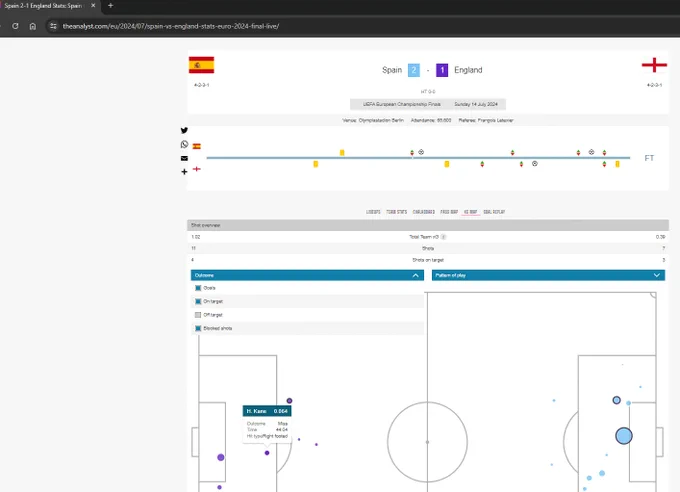The width and height of the screenshot is (680, 492).
Task: Go to browser home page
Action: [x=33, y=26]
